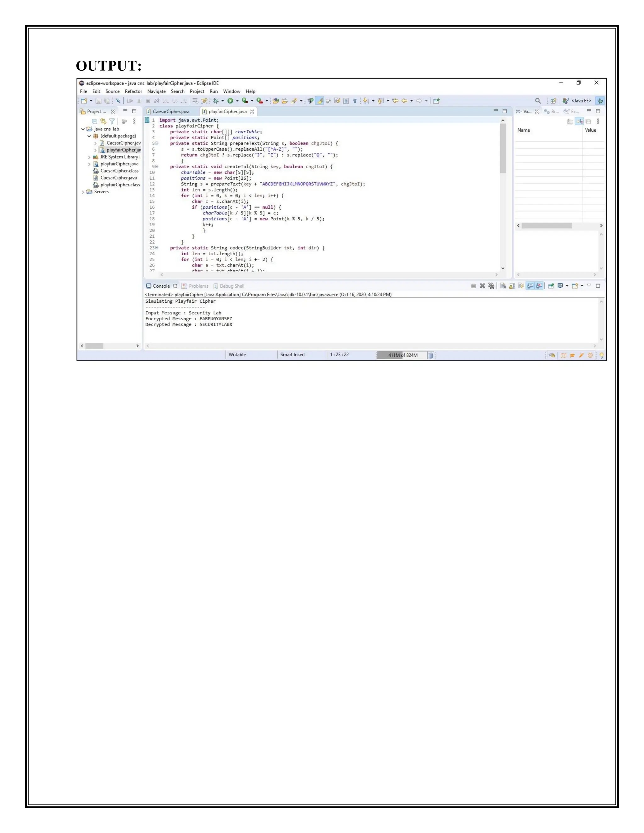The width and height of the screenshot is (644, 833).
Task: Toggle Scroll Lock in Console
Action: tap(512, 286)
